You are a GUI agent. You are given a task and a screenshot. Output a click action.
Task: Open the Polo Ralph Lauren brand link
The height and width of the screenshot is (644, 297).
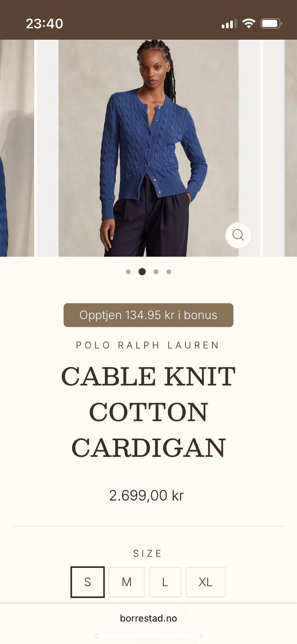click(x=148, y=345)
